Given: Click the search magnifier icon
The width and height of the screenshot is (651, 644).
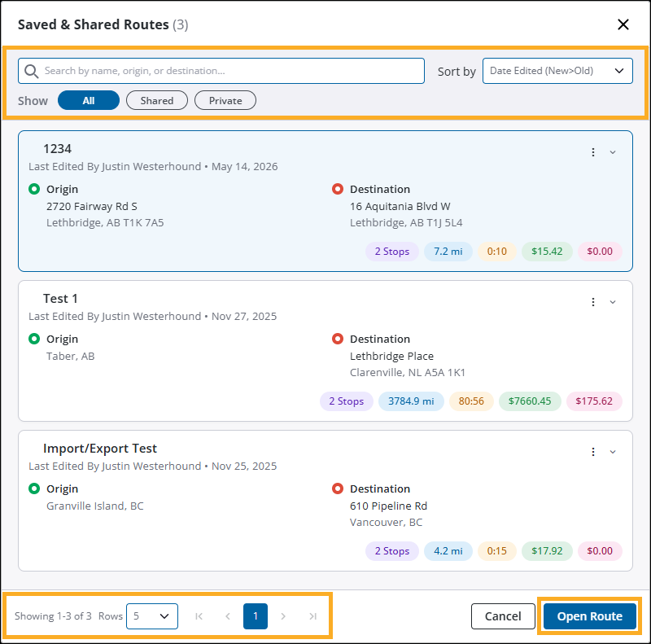Looking at the screenshot, I should point(32,71).
